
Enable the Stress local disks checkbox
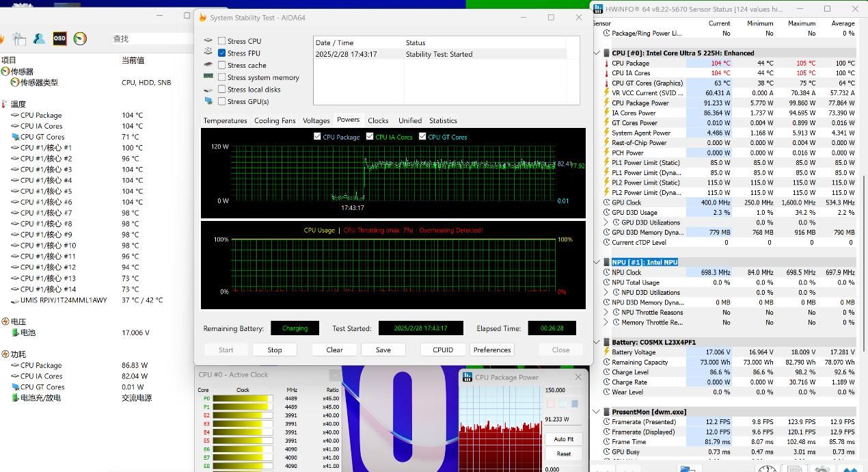pyautogui.click(x=221, y=89)
